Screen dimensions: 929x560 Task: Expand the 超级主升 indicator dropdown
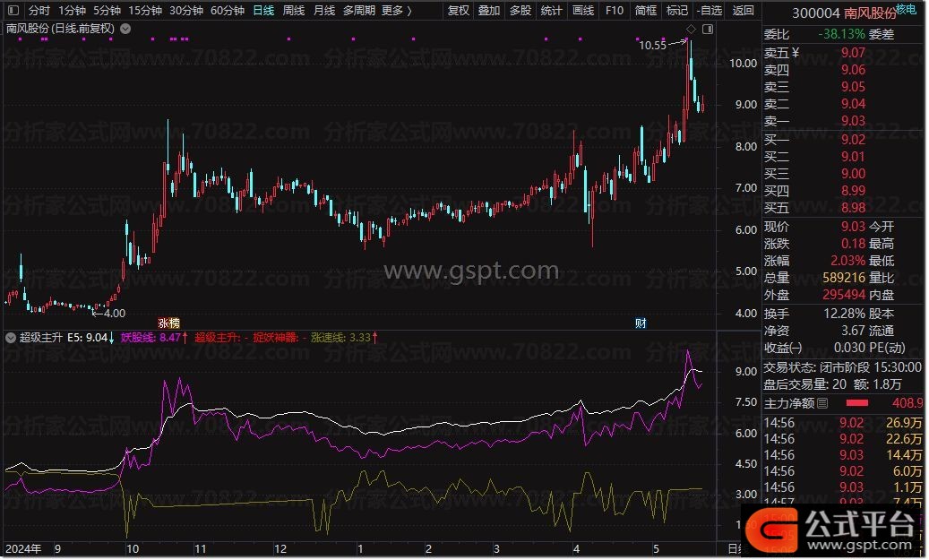(11, 338)
